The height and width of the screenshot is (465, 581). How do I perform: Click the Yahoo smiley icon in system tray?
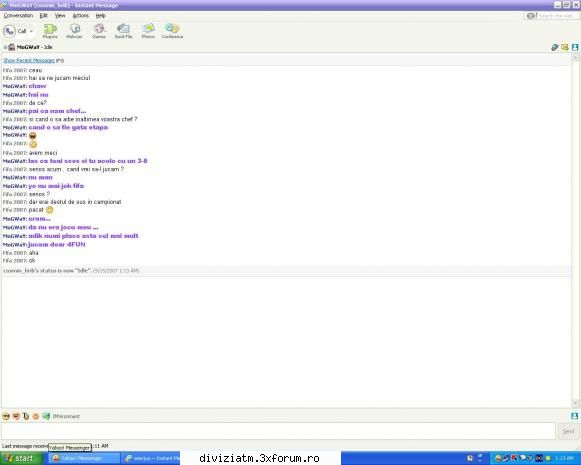498,458
